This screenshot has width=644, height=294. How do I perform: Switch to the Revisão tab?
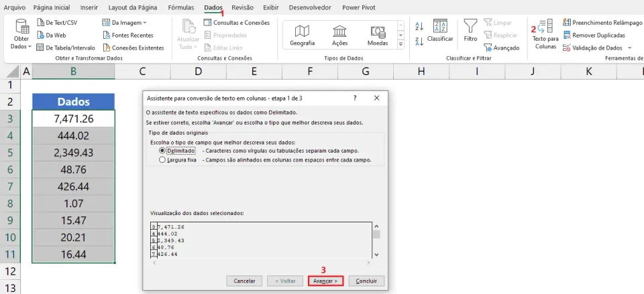242,7
